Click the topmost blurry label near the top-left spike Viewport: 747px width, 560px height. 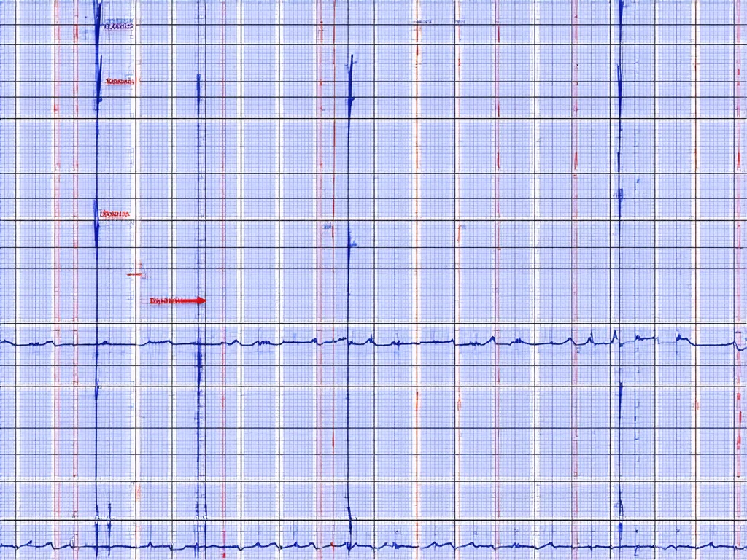pyautogui.click(x=119, y=26)
